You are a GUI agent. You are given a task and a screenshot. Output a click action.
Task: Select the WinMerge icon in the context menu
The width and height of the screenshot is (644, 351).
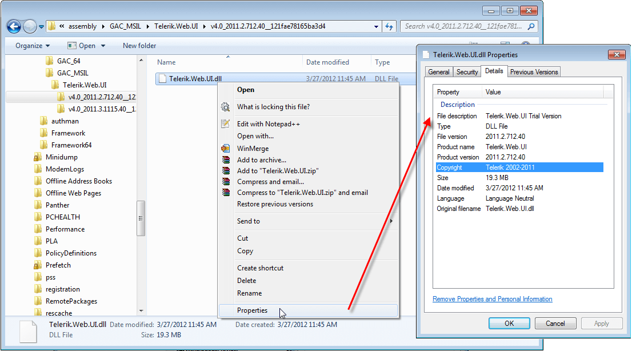click(226, 147)
